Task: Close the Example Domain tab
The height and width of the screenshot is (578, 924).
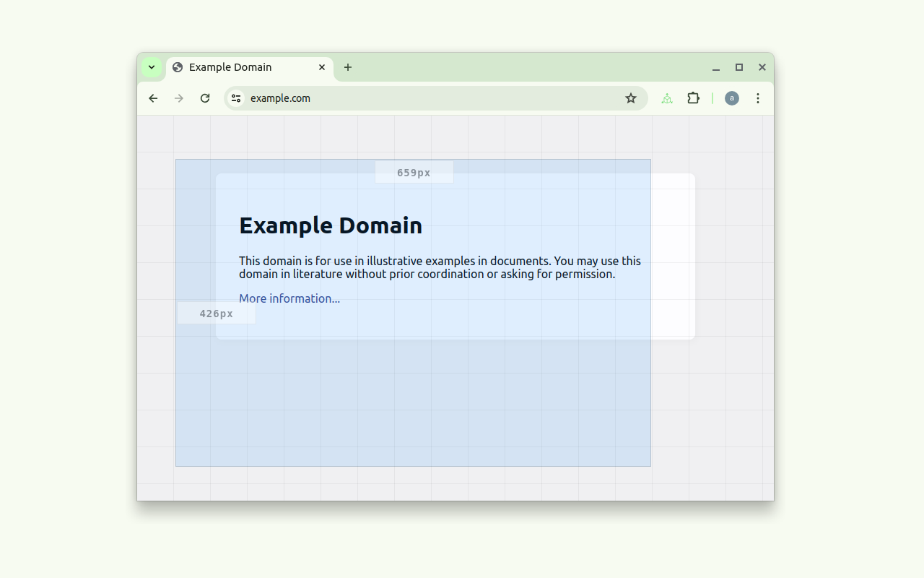Action: click(322, 67)
